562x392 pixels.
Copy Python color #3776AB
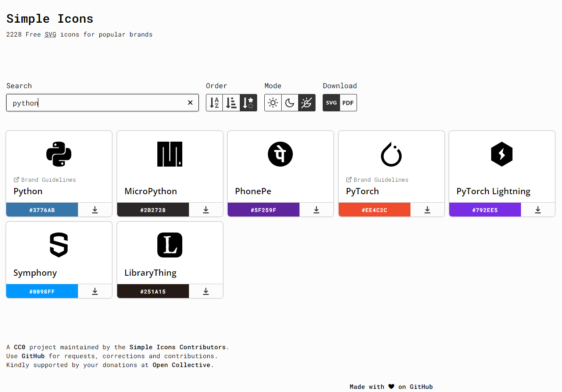tap(42, 210)
